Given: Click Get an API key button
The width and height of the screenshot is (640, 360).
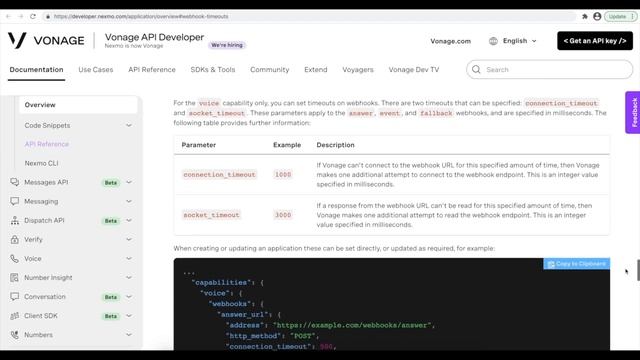Looking at the screenshot, I should click(595, 41).
